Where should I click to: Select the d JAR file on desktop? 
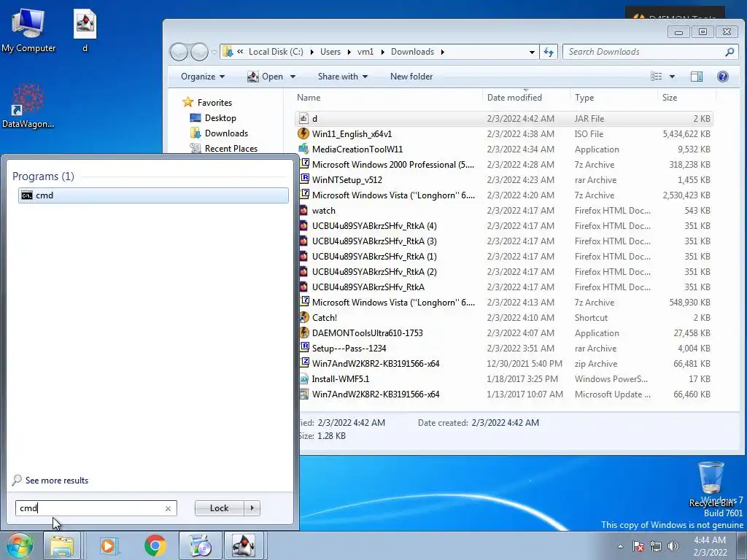(x=85, y=30)
